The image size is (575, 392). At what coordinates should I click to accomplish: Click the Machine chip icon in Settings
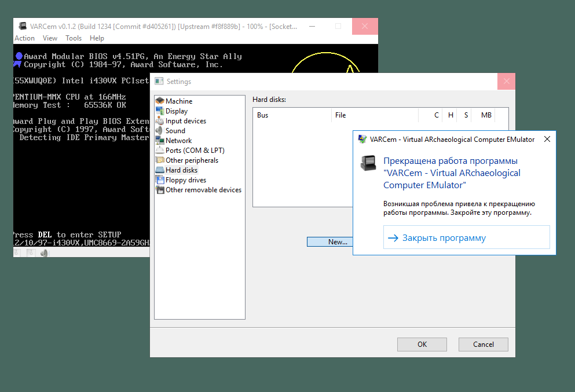(160, 101)
